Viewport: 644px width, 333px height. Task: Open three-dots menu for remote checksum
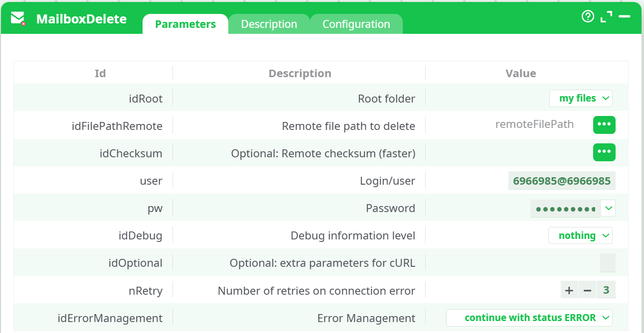604,152
